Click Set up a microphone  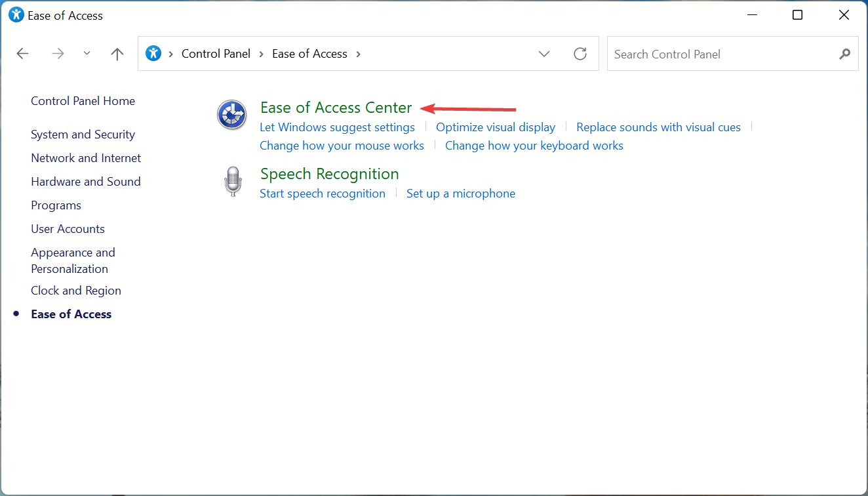pyautogui.click(x=461, y=194)
